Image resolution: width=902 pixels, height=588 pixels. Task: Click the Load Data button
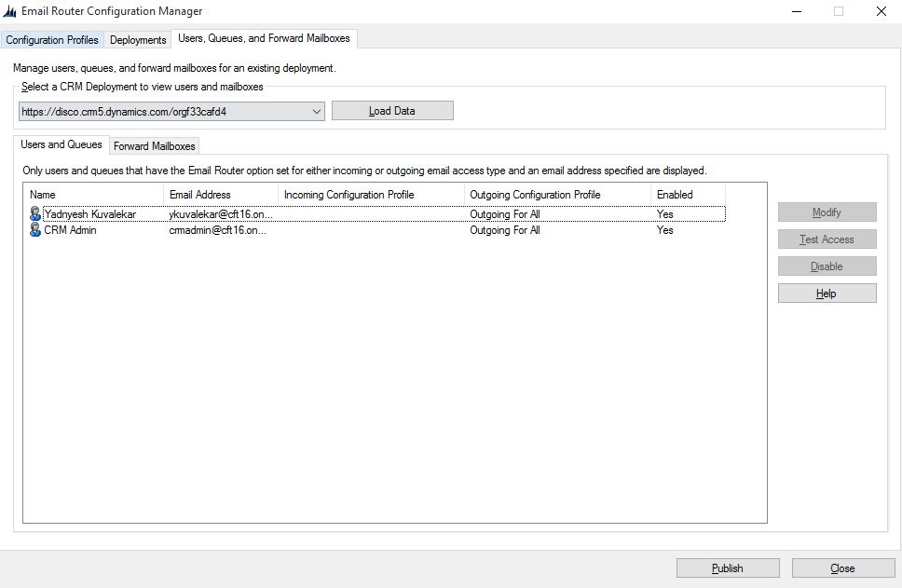(392, 111)
